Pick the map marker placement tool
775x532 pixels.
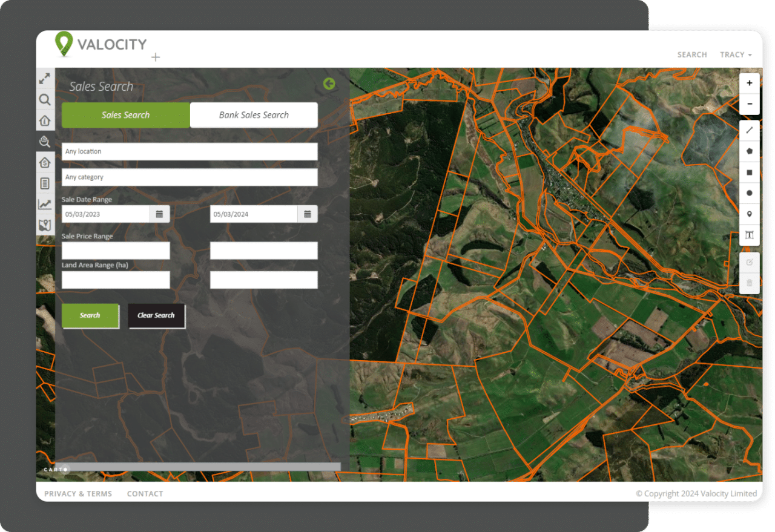point(749,214)
